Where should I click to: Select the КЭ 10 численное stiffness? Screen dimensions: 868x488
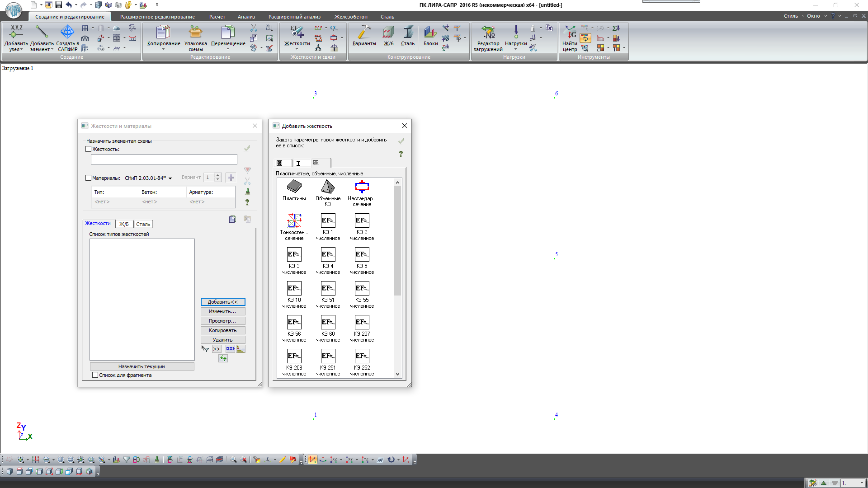(294, 295)
